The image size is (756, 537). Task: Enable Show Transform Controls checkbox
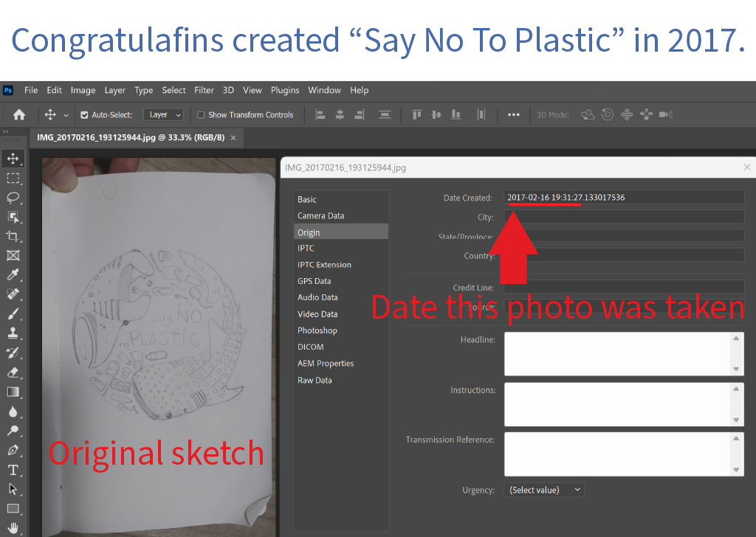[x=201, y=115]
